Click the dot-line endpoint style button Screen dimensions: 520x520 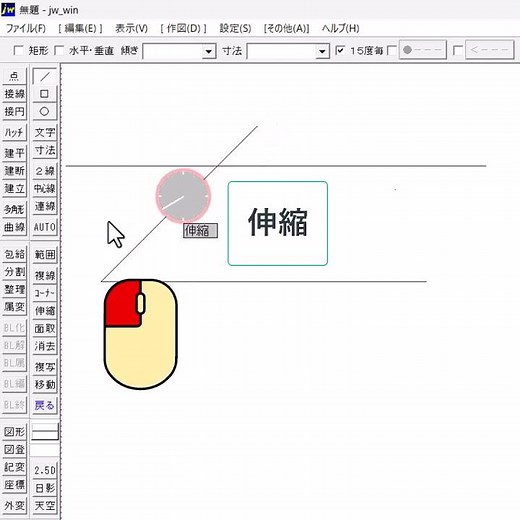click(423, 50)
